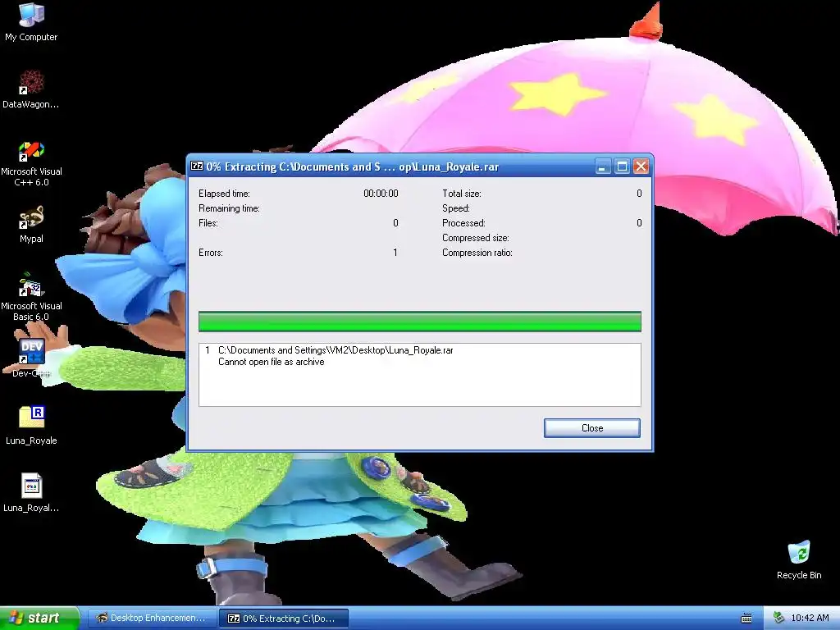Screen dimensions: 840x630
Task: Close extraction dialog using title bar X
Action: tap(641, 167)
